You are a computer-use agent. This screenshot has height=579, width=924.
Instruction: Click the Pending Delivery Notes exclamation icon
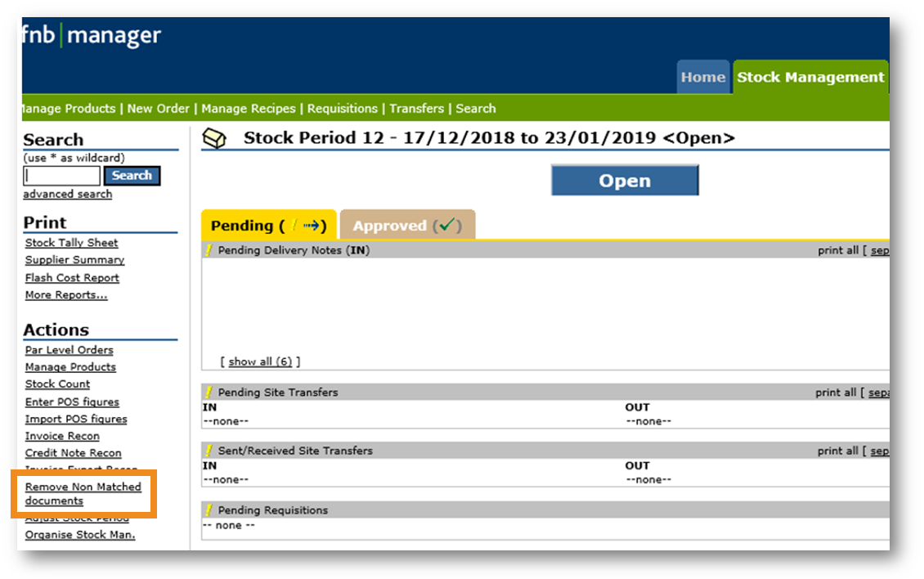pyautogui.click(x=209, y=251)
